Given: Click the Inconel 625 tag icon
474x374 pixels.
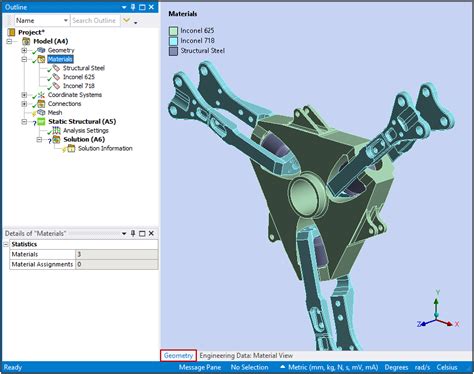Looking at the screenshot, I should pos(57,77).
